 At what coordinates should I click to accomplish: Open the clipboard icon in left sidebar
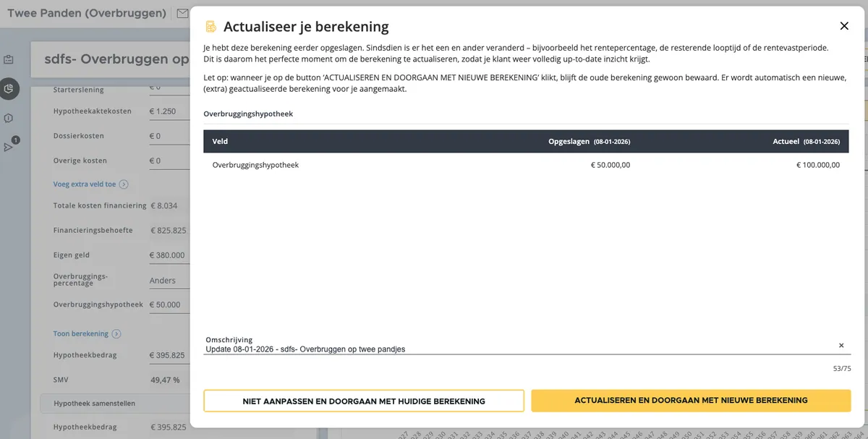click(x=9, y=59)
